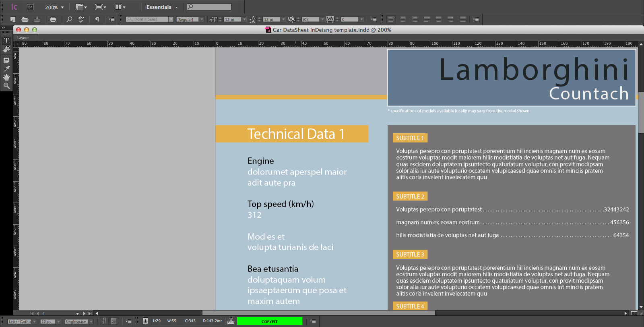
Task: Open the galley 12 pt size dropdown
Action: coord(58,321)
